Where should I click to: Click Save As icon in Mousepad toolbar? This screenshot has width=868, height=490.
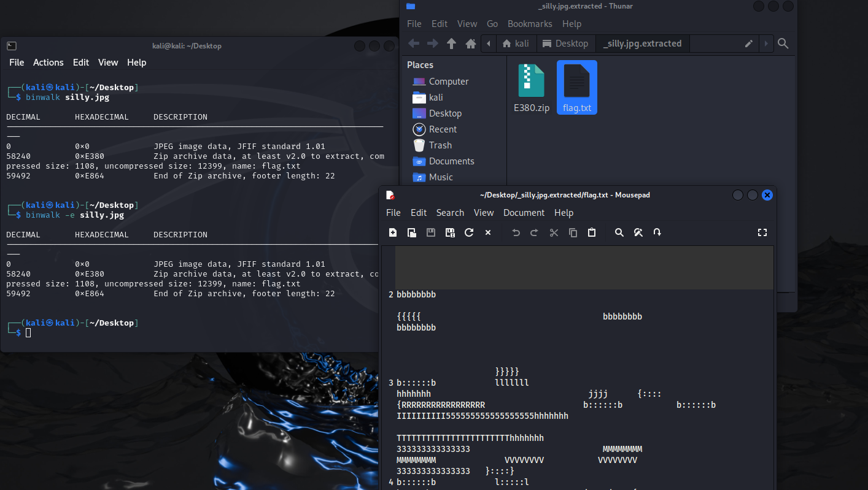(450, 232)
